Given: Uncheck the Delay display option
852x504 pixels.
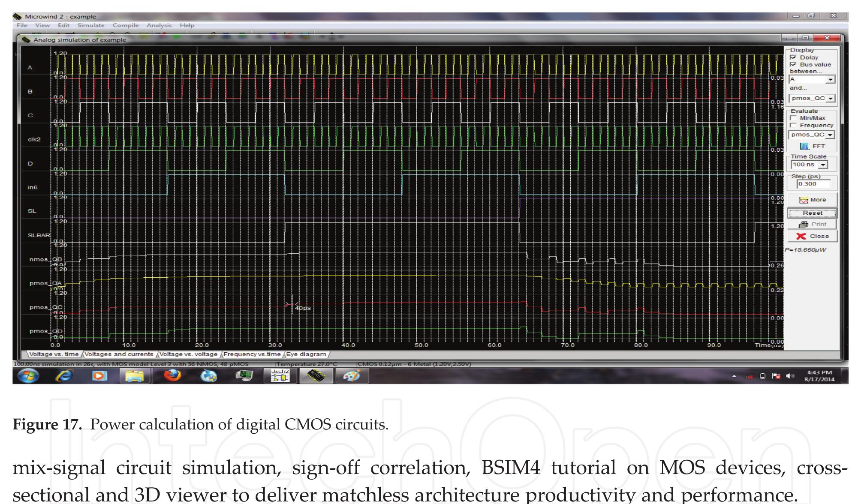Looking at the screenshot, I should [x=793, y=57].
